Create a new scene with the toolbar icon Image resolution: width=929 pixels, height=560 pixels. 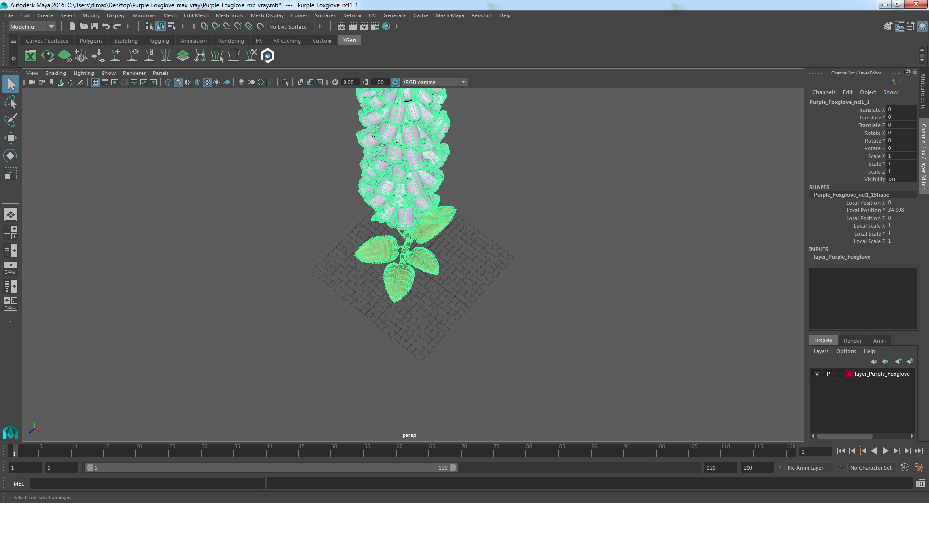72,27
